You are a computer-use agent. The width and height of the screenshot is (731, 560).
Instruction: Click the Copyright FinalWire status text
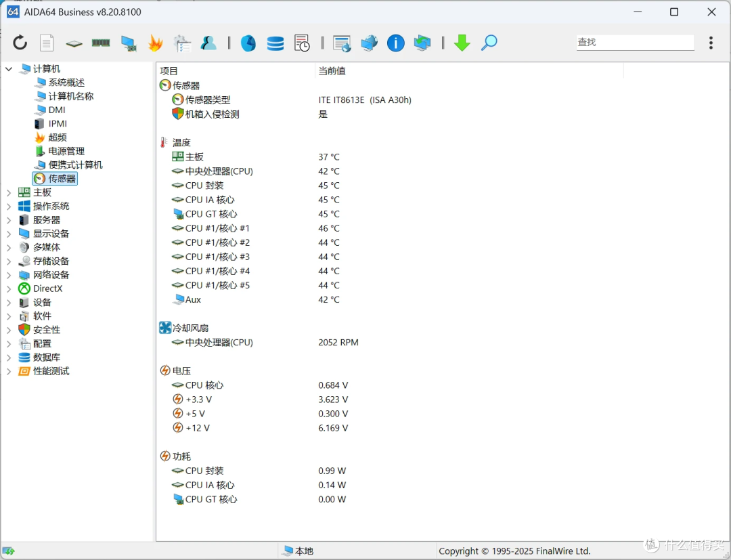[514, 551]
